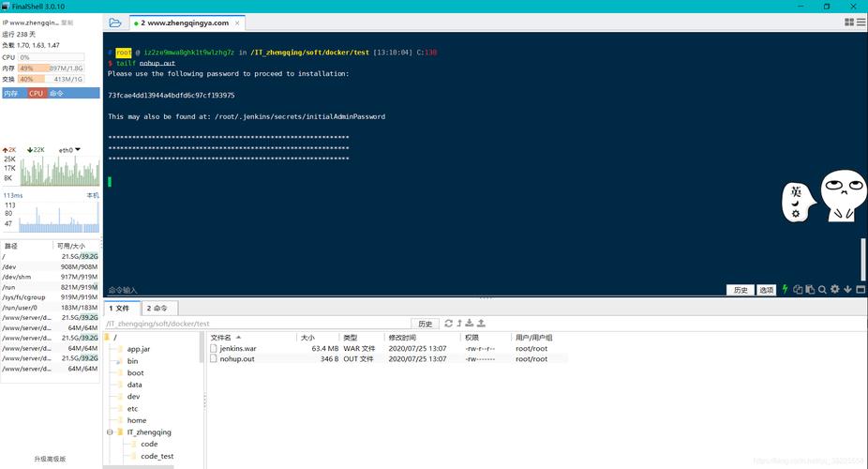Viewport: 868px width, 469px height.
Task: Click the 复制 copy IP link
Action: [x=67, y=23]
